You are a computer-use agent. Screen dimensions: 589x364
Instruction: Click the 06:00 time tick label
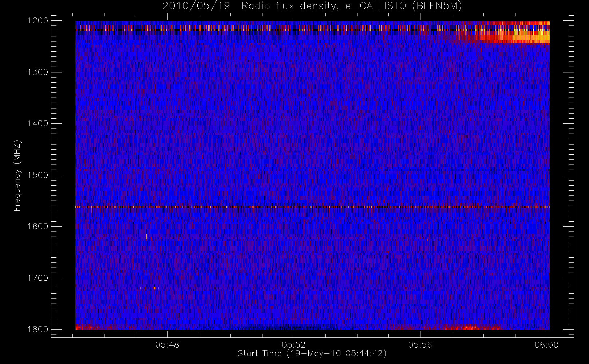546,345
